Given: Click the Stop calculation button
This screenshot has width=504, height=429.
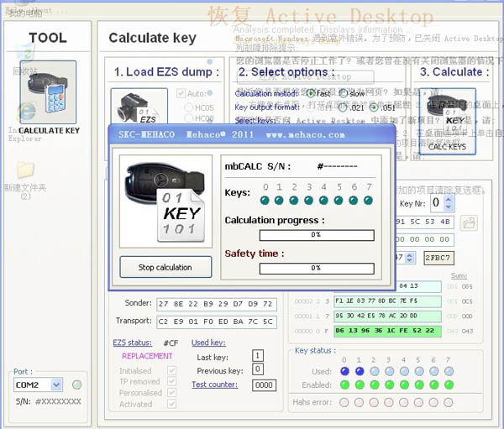Looking at the screenshot, I should tap(165, 267).
